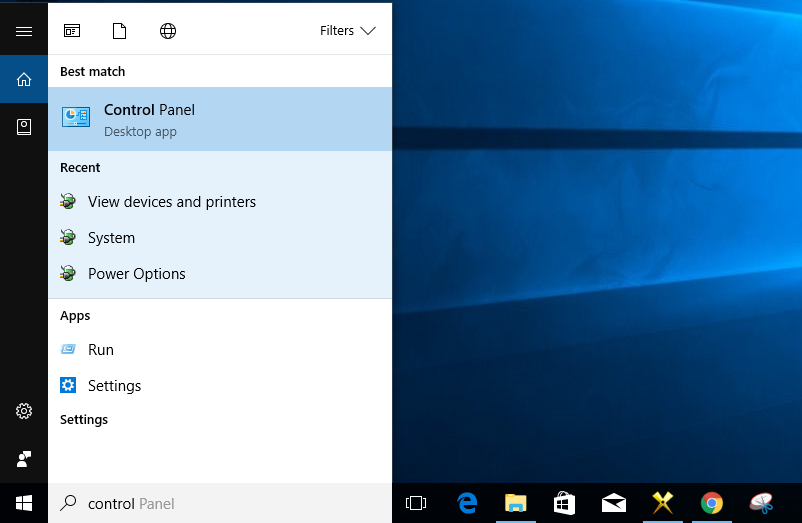Image resolution: width=802 pixels, height=523 pixels.
Task: Click the 'Best match' heading
Action: point(93,72)
